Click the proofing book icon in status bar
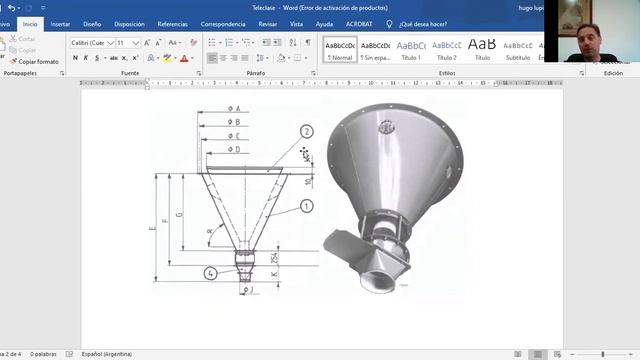The height and width of the screenshot is (360, 640). tap(69, 354)
